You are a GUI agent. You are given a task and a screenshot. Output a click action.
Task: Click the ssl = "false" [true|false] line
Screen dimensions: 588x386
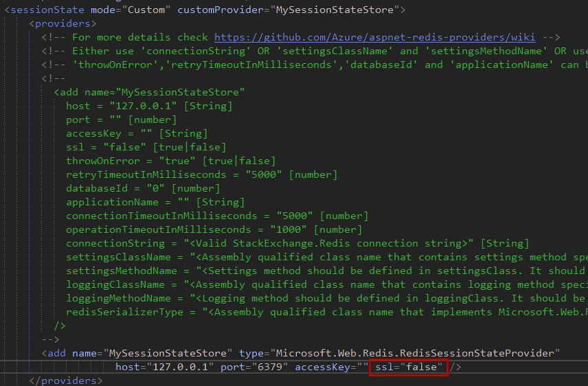point(146,147)
